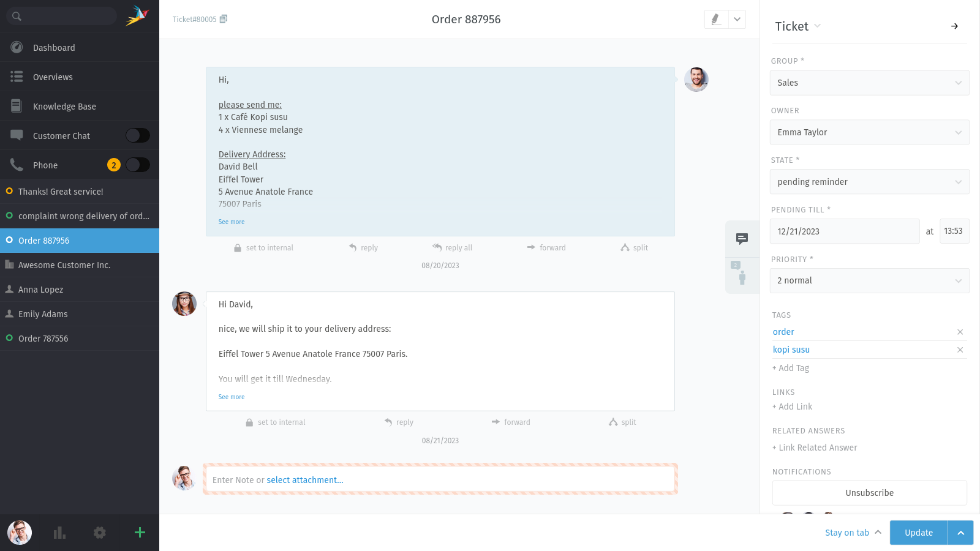This screenshot has width=980, height=551.
Task: Open the reports/statistics icon in bottom bar
Action: click(x=59, y=533)
